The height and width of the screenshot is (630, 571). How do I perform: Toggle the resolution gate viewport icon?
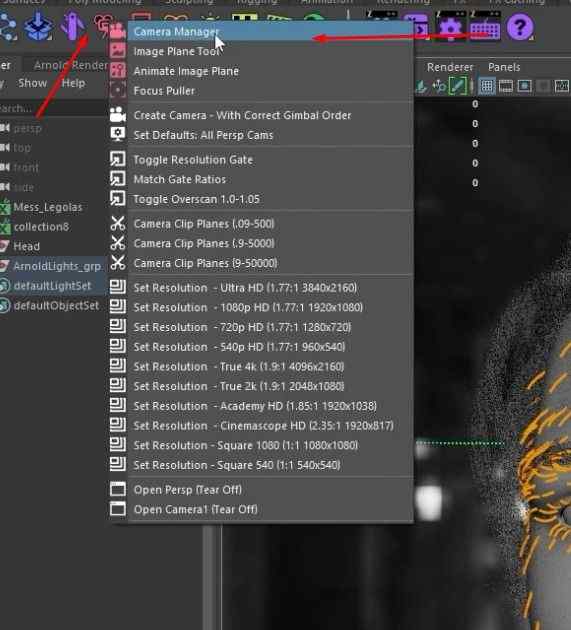524,86
